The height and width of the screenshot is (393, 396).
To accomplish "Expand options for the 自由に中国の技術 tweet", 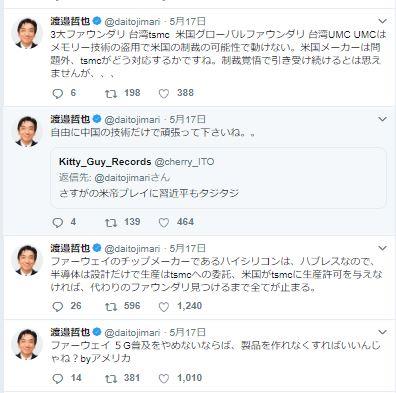I will point(382,119).
